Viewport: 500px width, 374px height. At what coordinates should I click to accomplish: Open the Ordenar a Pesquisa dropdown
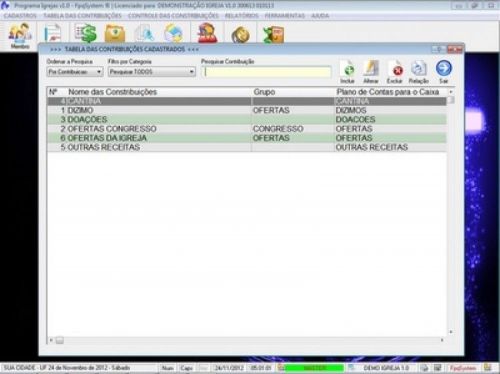coord(75,72)
